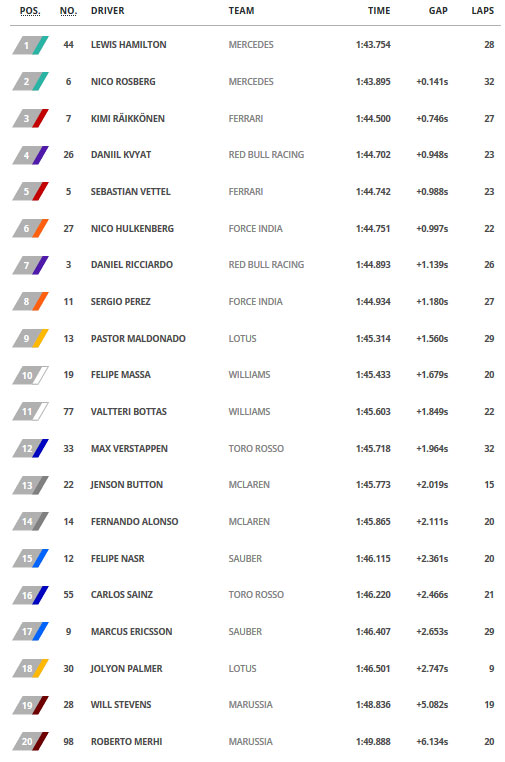Click the NO. column header

tap(69, 11)
